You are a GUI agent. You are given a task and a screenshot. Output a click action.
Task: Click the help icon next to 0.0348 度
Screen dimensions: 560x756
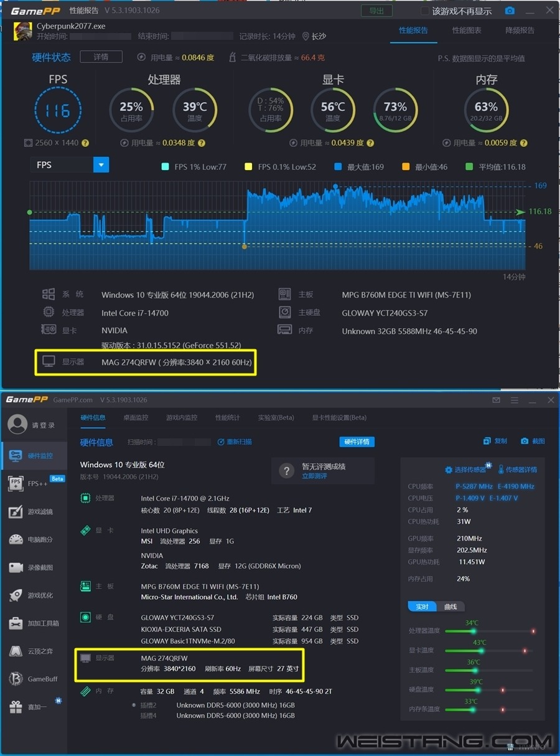[x=201, y=143]
